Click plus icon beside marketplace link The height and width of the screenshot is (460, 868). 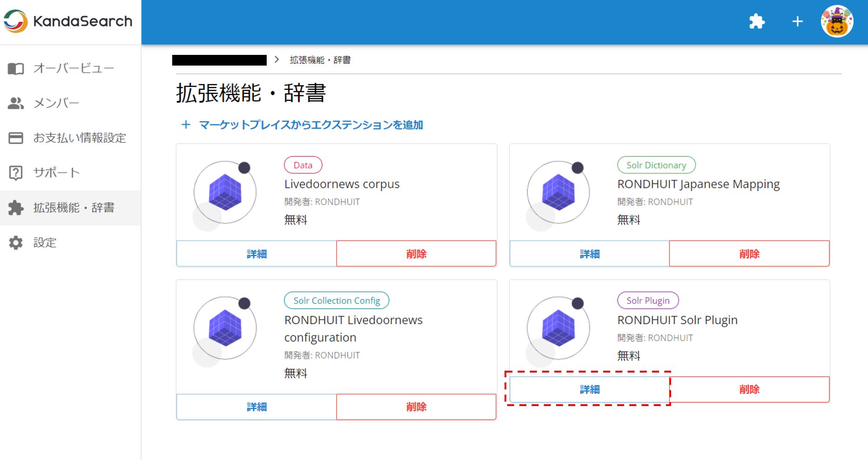[186, 125]
